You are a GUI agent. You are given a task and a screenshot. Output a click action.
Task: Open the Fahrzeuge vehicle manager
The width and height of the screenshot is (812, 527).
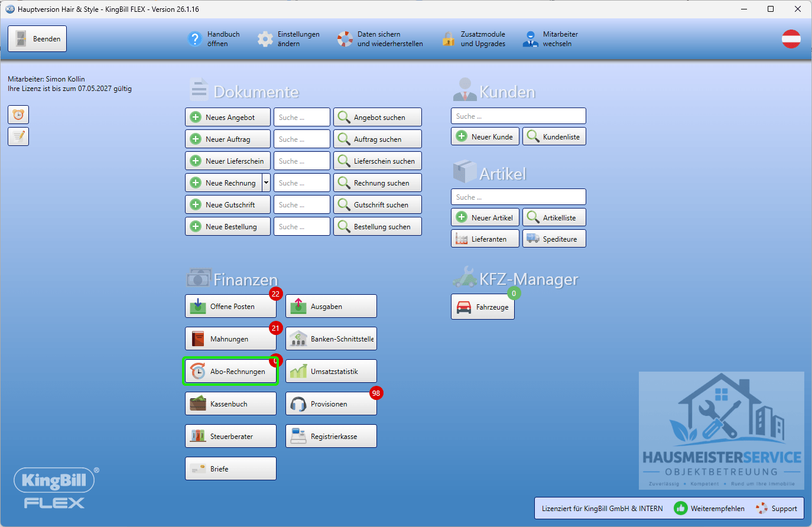click(483, 307)
